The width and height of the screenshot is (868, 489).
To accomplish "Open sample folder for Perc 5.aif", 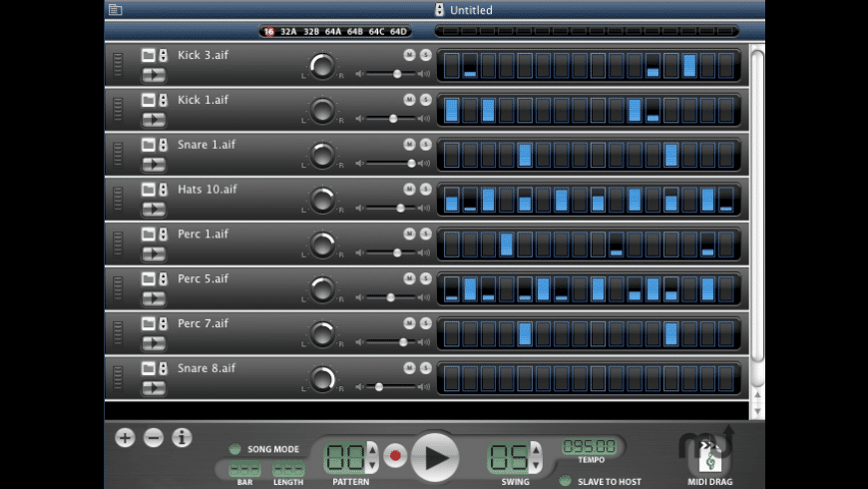I will 148,278.
